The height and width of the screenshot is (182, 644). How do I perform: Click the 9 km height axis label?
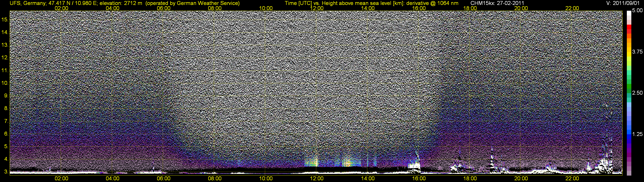coord(6,95)
